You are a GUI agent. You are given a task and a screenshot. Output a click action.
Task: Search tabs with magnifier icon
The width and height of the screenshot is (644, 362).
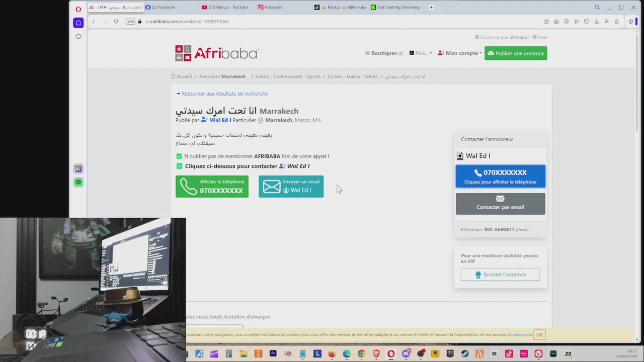[x=597, y=8]
